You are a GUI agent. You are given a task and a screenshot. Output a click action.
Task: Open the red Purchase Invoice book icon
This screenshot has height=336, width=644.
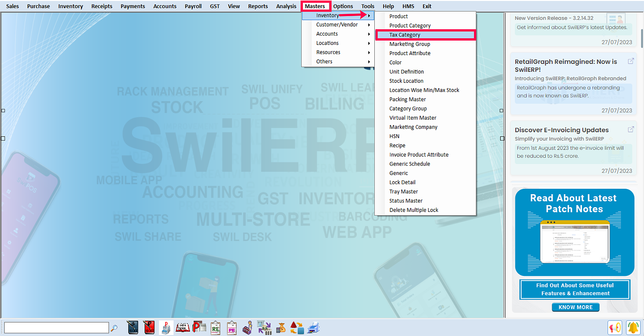coord(149,328)
